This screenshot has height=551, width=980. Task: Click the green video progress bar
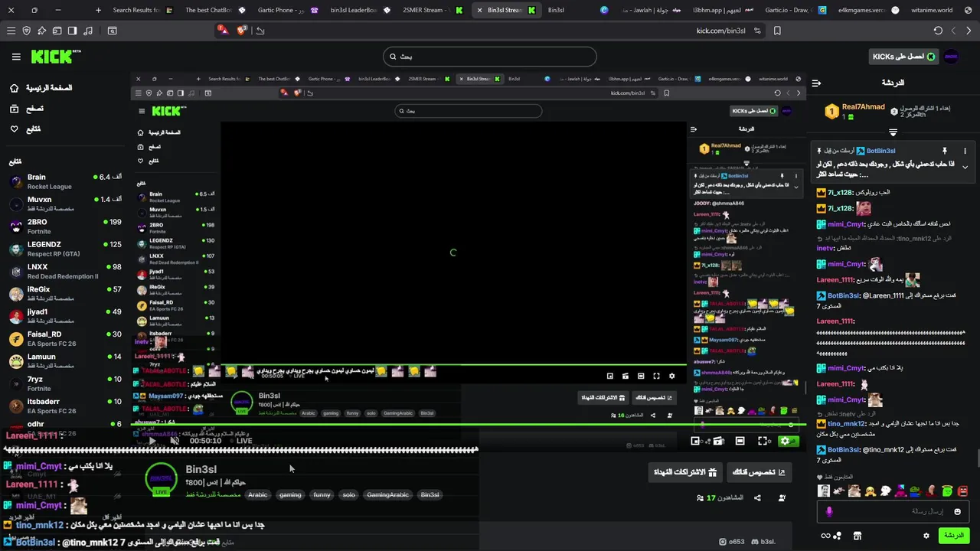point(467,424)
